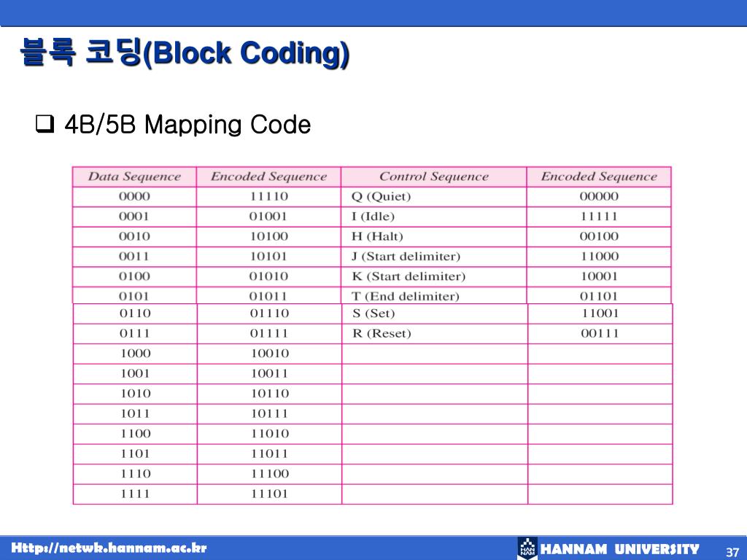Image resolution: width=747 pixels, height=560 pixels.
Task: Select data sequence cell 0010
Action: pyautogui.click(x=134, y=236)
